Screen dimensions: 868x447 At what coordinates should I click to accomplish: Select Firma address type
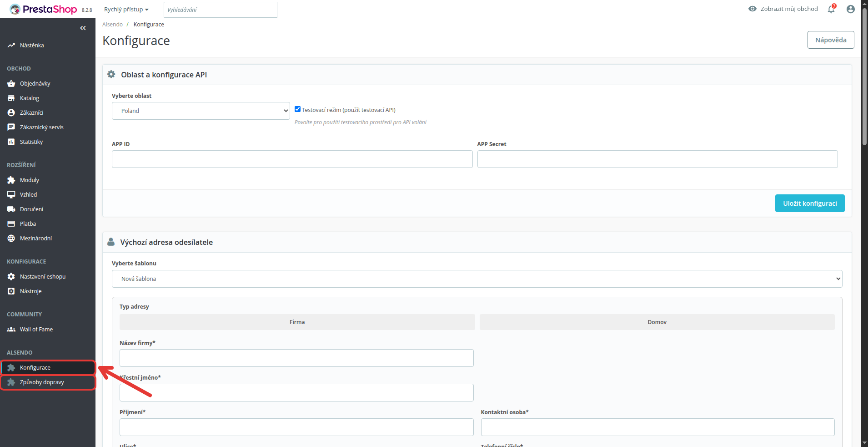tap(297, 322)
